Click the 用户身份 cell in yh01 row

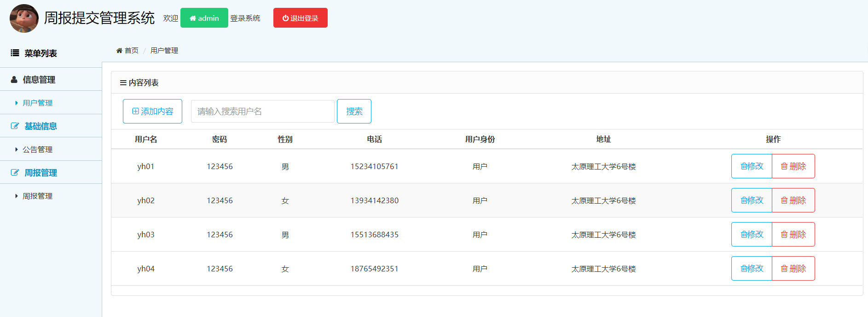480,167
